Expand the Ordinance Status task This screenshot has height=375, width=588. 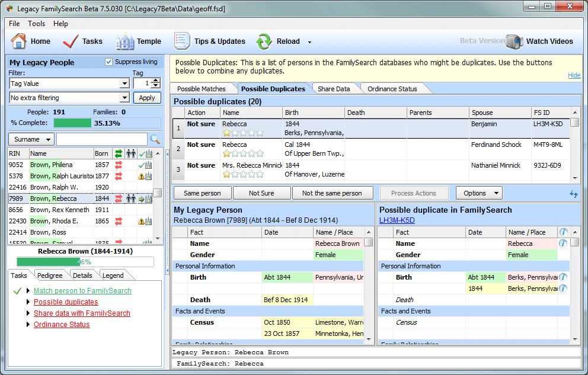(x=28, y=325)
